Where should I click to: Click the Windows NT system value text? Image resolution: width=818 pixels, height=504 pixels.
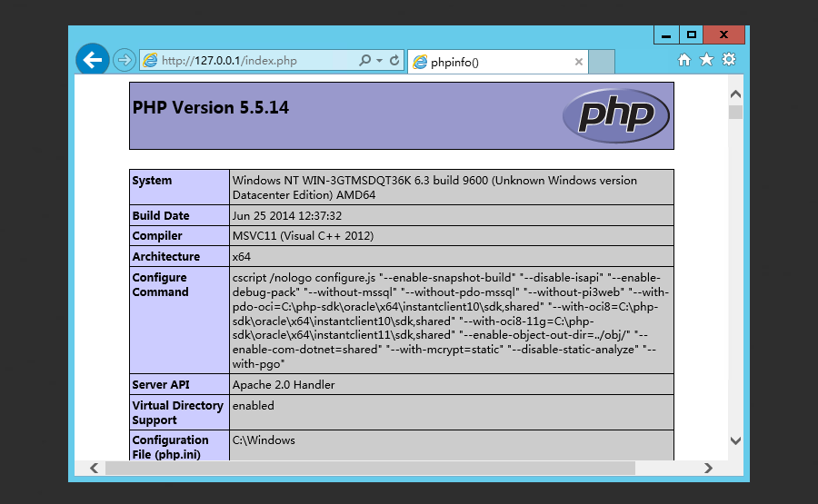click(x=434, y=188)
